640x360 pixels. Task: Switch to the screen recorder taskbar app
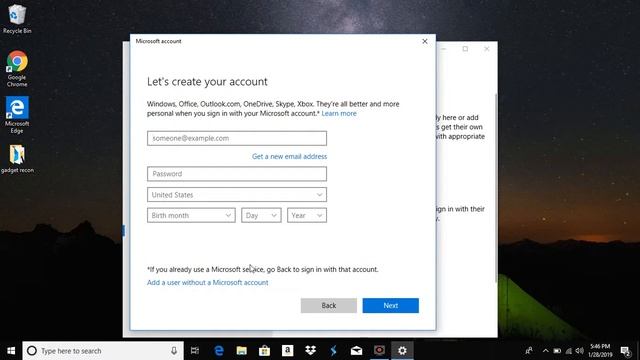coord(379,351)
